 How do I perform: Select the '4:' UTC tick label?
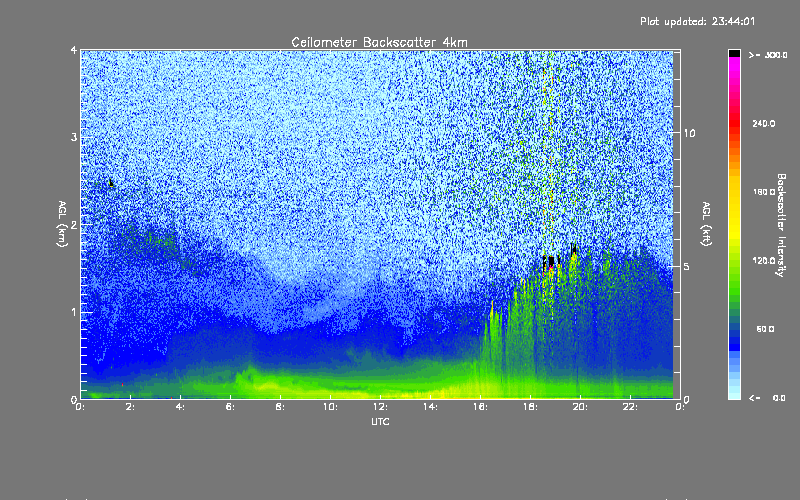pos(180,407)
